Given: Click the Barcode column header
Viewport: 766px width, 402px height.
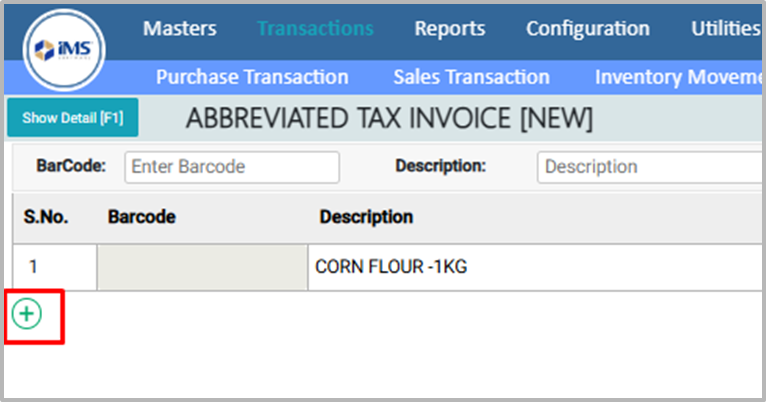Looking at the screenshot, I should (142, 217).
